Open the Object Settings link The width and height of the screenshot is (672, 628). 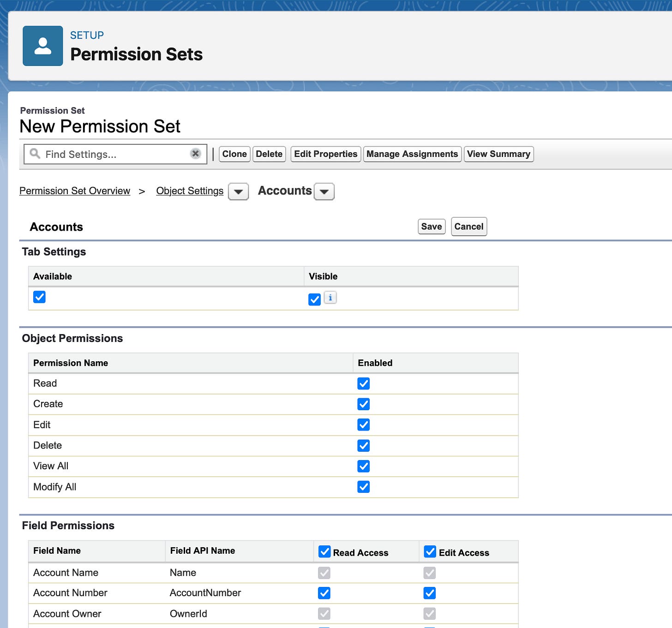pyautogui.click(x=190, y=191)
